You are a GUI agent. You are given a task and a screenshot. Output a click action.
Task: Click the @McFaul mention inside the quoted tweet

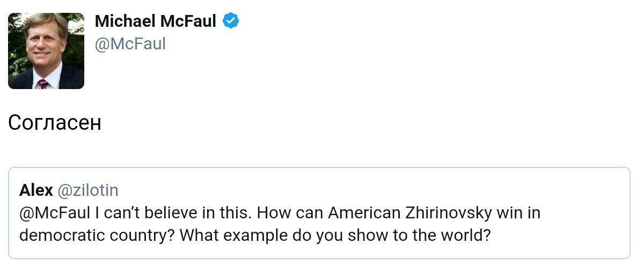[55, 213]
